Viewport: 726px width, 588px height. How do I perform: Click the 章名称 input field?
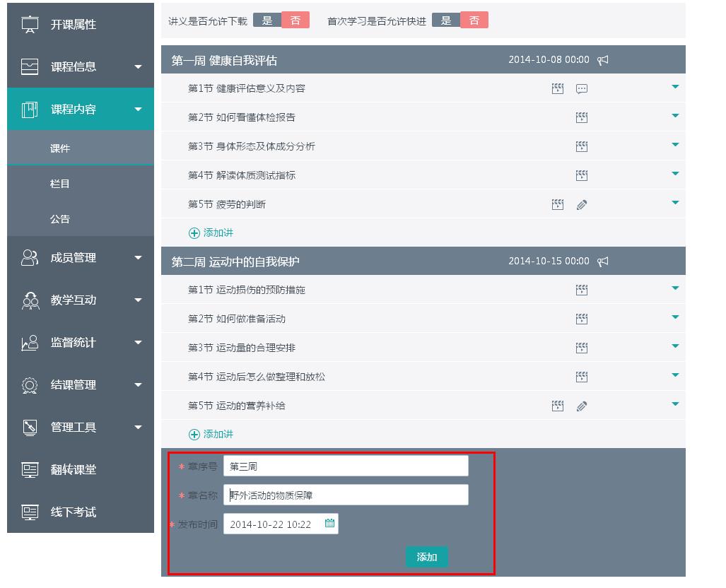coord(346,495)
